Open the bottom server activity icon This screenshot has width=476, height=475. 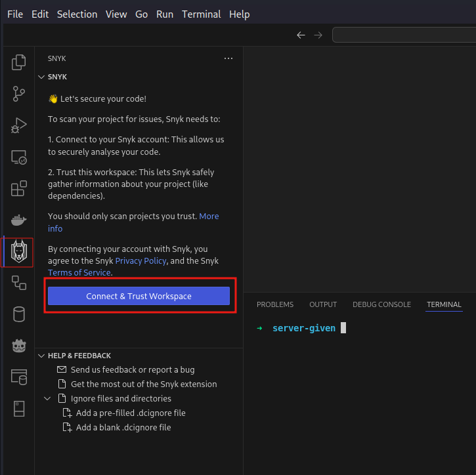pos(19,409)
